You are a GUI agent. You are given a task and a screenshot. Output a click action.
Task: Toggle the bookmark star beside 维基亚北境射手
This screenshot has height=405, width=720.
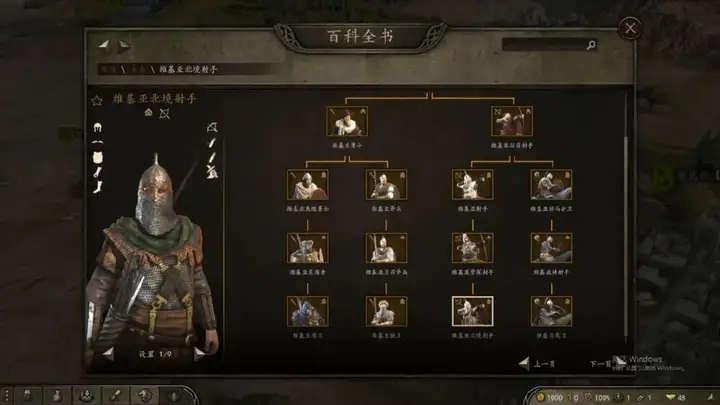coord(96,101)
